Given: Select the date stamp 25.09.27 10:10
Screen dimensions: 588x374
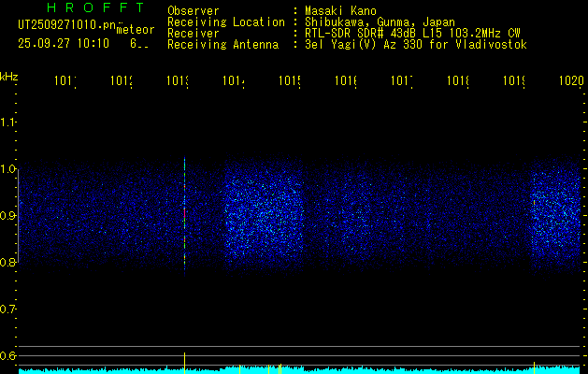Looking at the screenshot, I should click(x=64, y=44).
